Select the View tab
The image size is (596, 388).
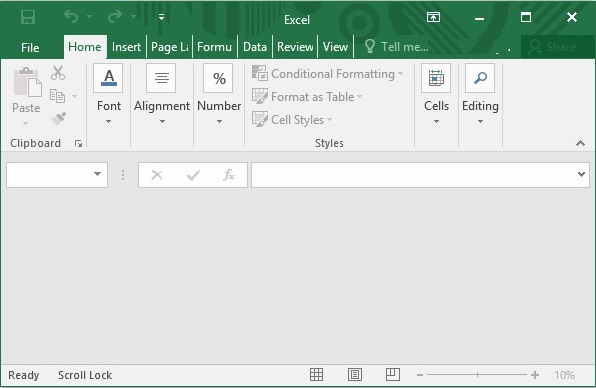[x=335, y=47]
